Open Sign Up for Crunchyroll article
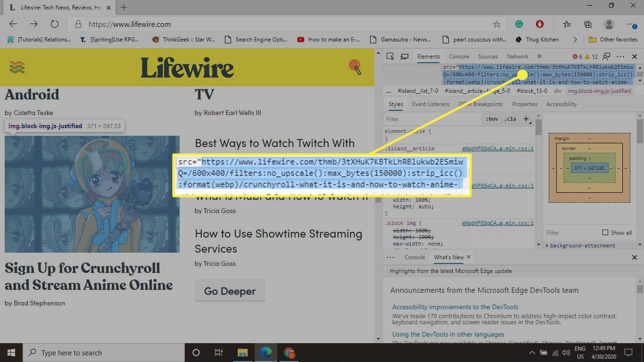 pyautogui.click(x=89, y=277)
